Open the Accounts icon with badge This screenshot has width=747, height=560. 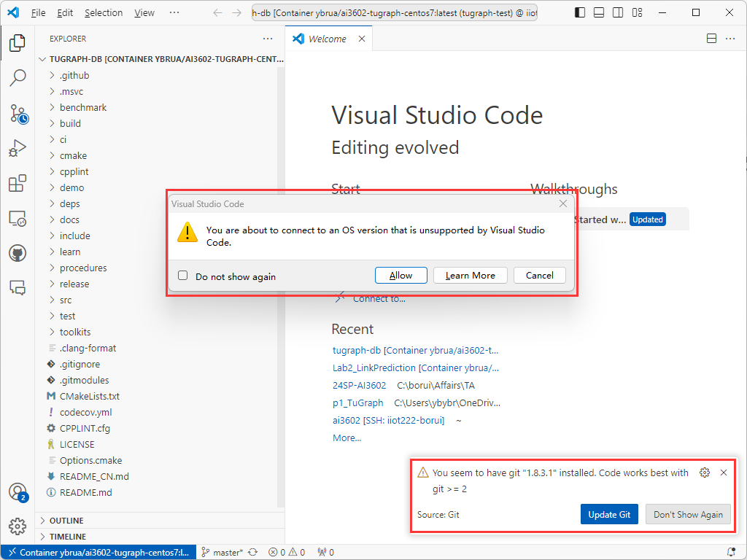pyautogui.click(x=18, y=491)
